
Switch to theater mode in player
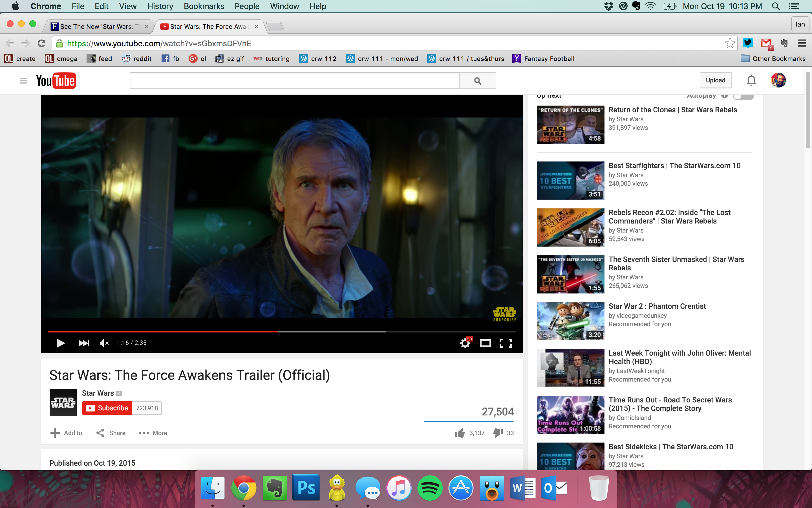click(x=485, y=343)
